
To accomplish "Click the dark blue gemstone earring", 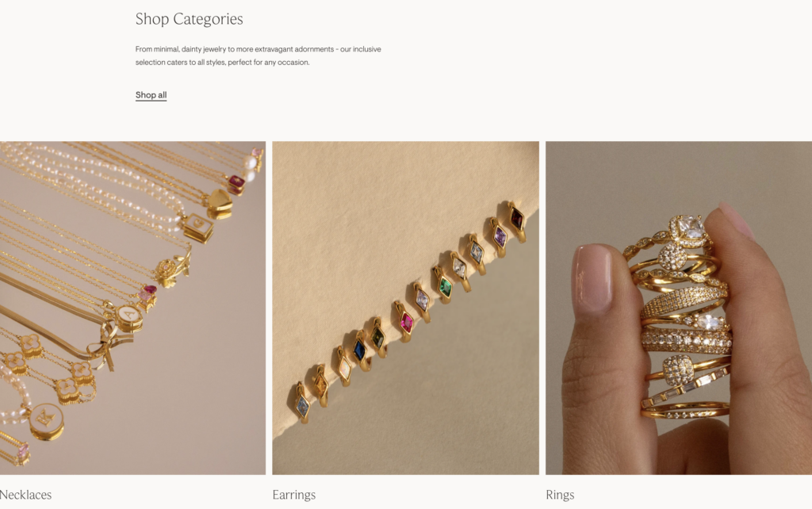I will pos(360,351).
